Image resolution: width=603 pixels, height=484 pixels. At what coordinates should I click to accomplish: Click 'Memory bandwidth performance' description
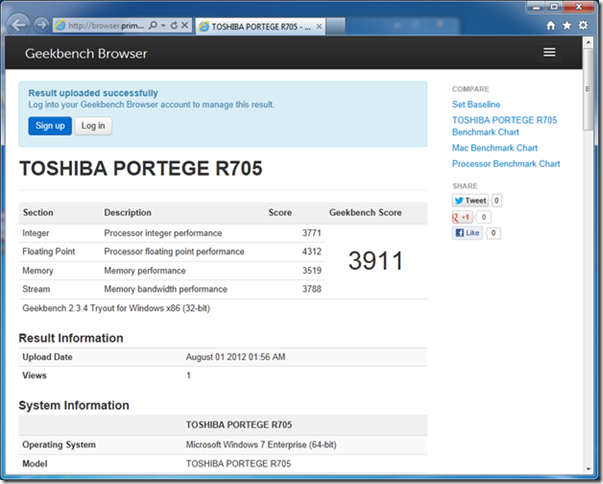[166, 289]
